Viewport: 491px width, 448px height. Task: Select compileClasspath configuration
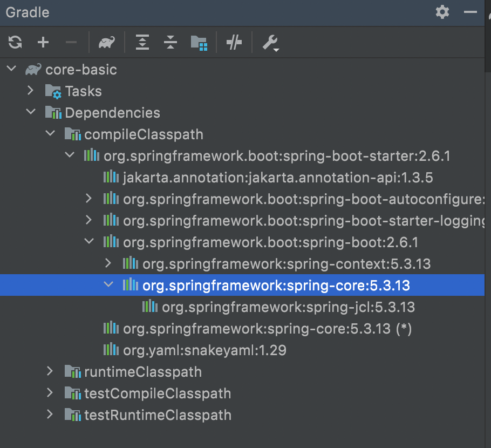tap(144, 135)
